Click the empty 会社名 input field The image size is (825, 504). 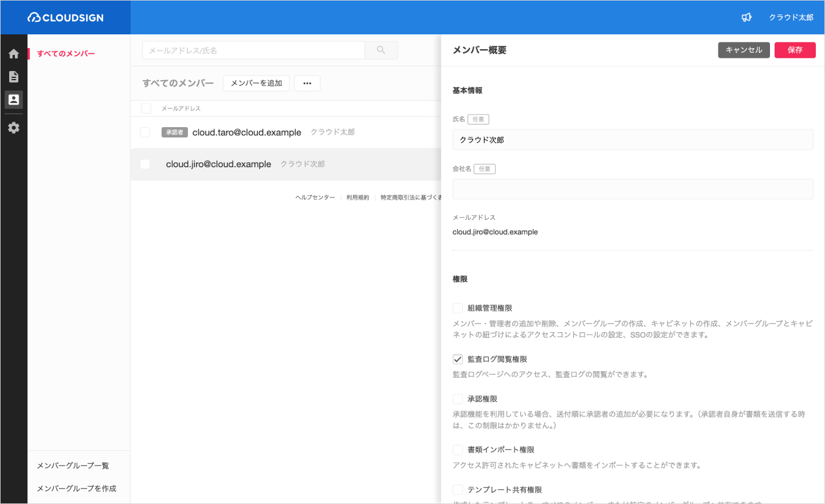coord(632,189)
